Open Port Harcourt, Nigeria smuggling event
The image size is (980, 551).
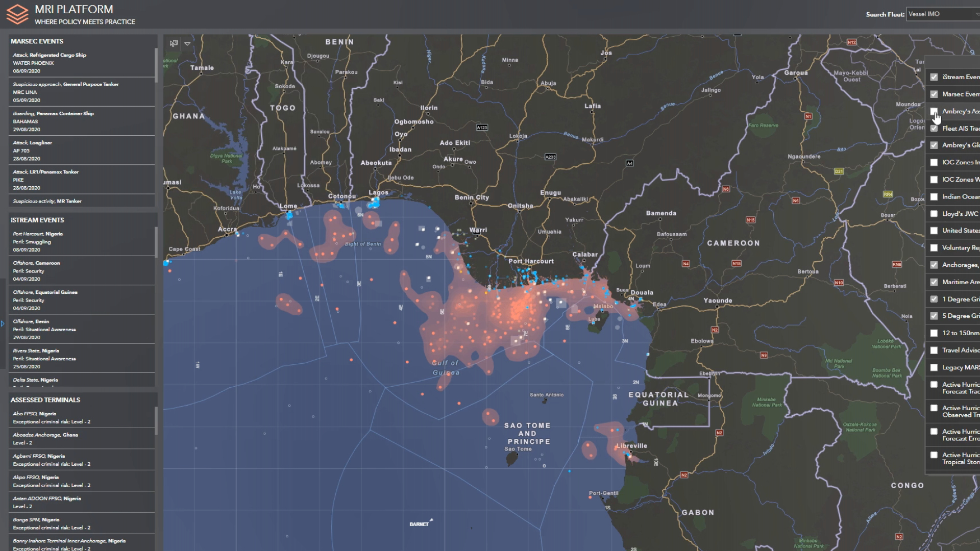coord(81,241)
